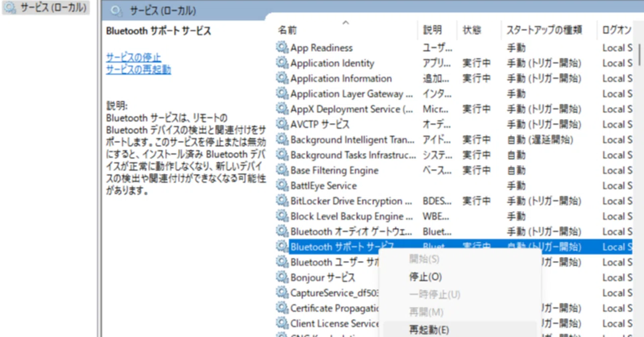
Task: Click the Base Filtering Engine gear icon
Action: pos(282,170)
